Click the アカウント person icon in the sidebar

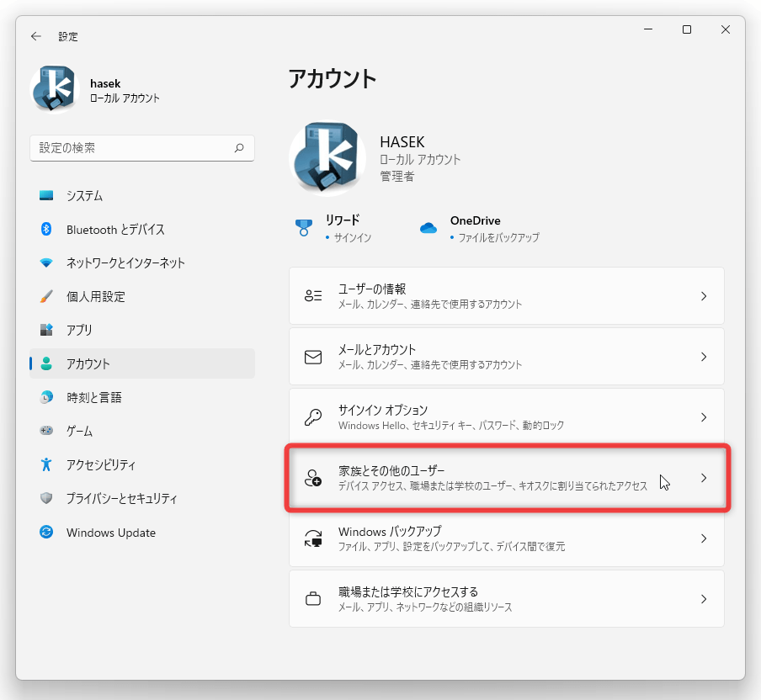[46, 363]
